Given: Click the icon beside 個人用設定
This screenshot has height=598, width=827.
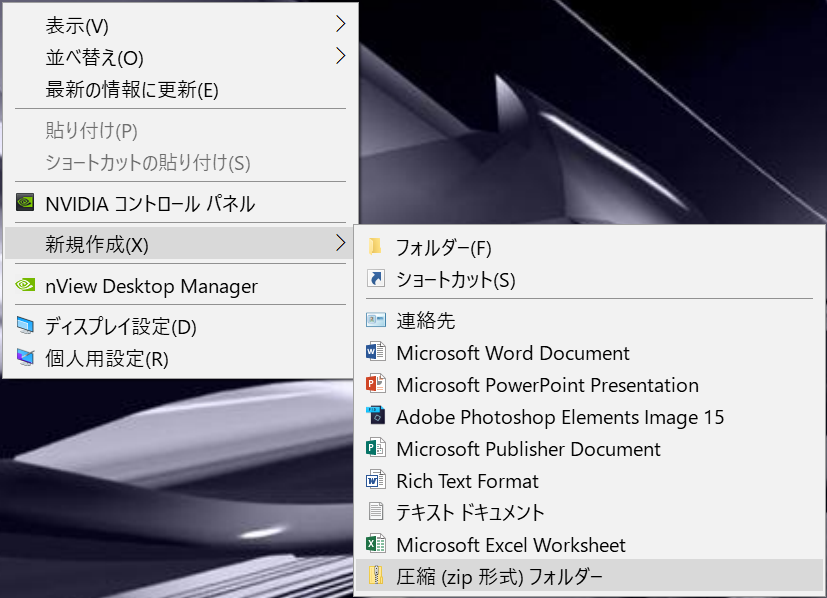Looking at the screenshot, I should point(25,358).
